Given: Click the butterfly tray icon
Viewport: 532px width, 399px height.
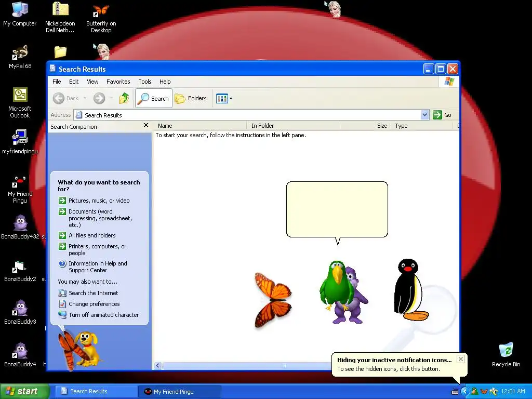Looking at the screenshot, I should [x=484, y=392].
